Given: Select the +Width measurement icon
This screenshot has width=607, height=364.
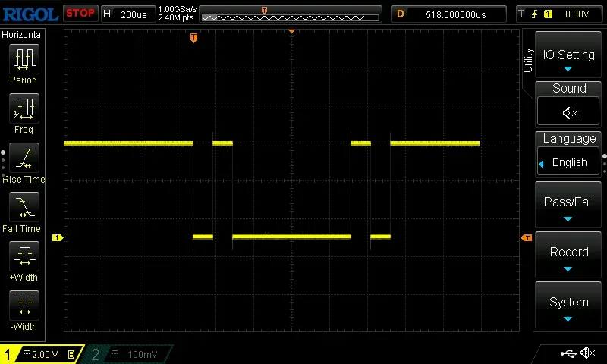Looking at the screenshot, I should coord(24,256).
